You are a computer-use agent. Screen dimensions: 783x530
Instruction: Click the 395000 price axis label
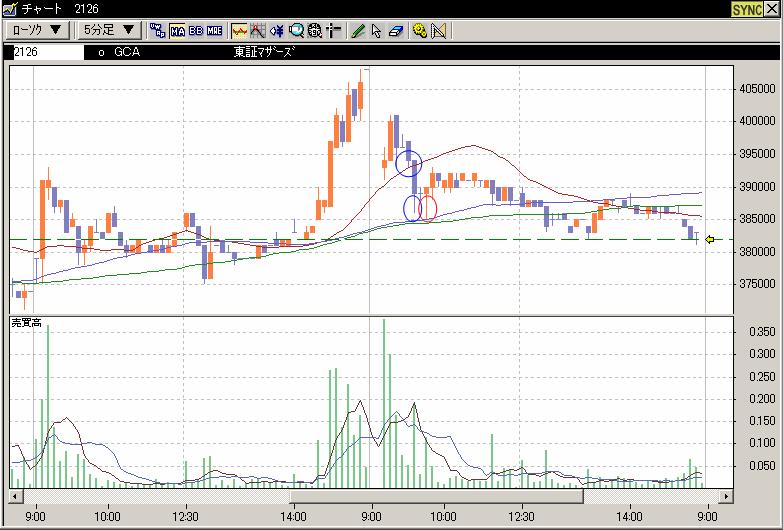pos(757,154)
